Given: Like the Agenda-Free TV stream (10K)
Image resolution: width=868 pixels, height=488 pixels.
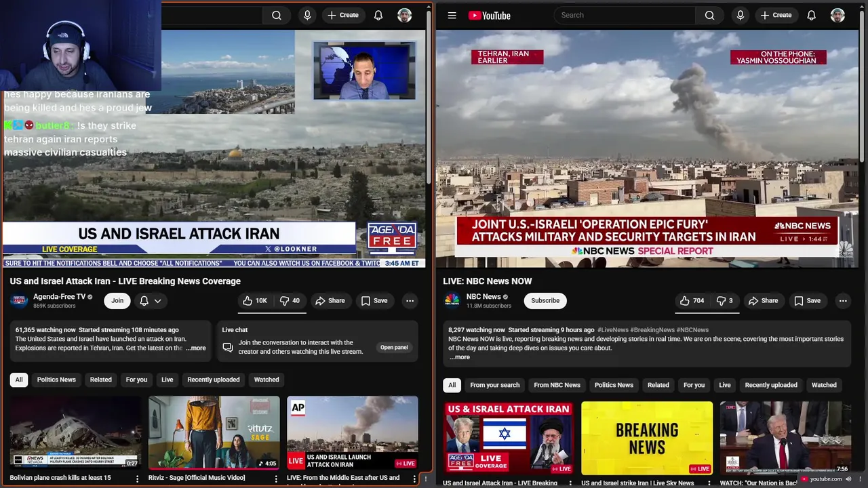Looking at the screenshot, I should pyautogui.click(x=255, y=301).
